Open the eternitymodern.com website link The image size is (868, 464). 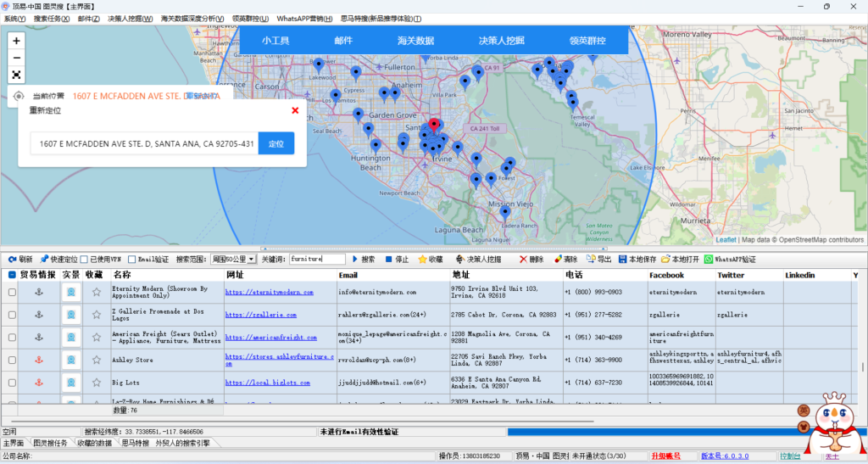[269, 292]
